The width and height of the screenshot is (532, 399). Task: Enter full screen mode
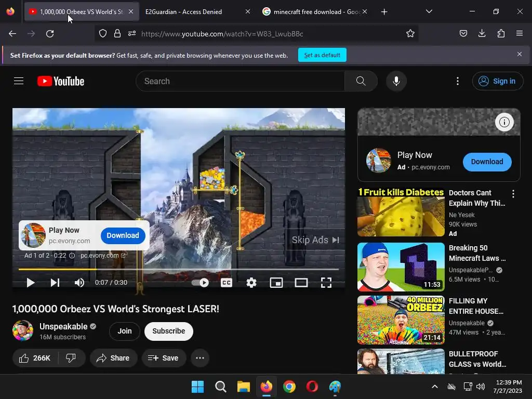326,283
